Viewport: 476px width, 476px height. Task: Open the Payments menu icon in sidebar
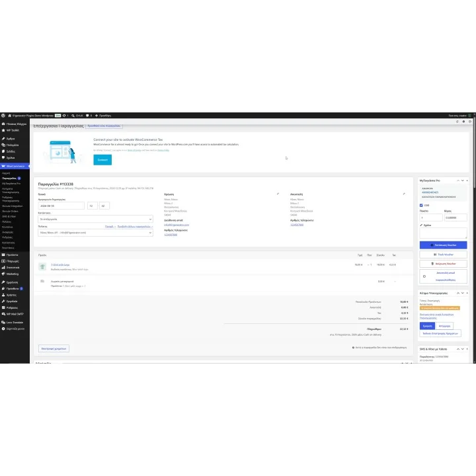click(3, 261)
